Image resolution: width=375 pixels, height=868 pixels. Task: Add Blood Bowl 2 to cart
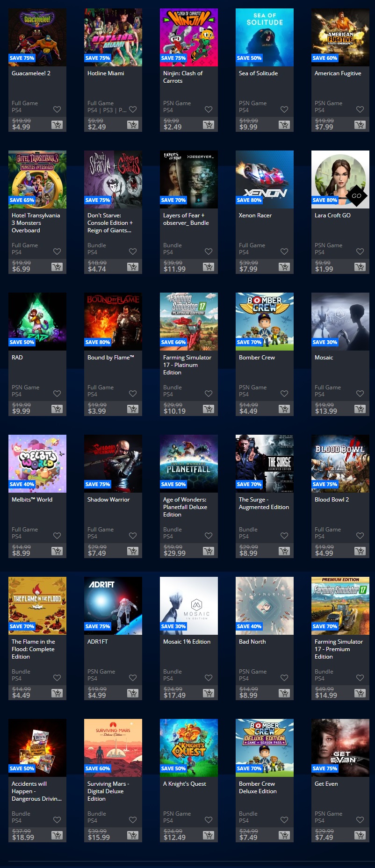pyautogui.click(x=360, y=551)
